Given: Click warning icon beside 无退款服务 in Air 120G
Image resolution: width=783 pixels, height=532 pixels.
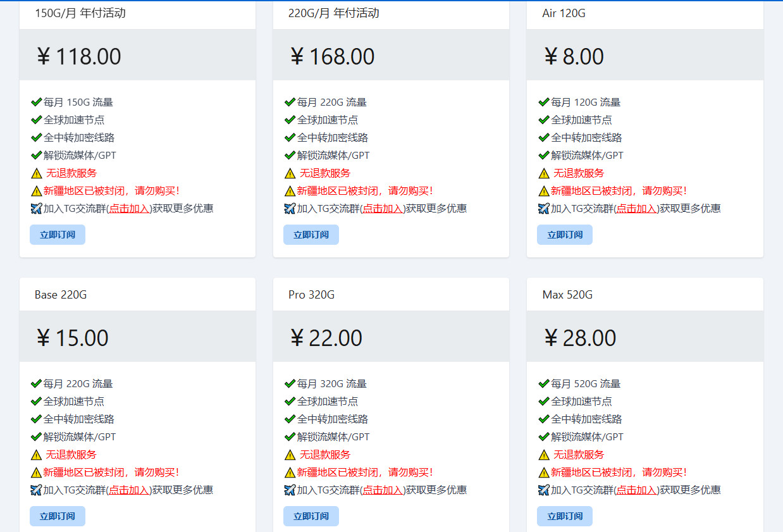Looking at the screenshot, I should tap(543, 173).
